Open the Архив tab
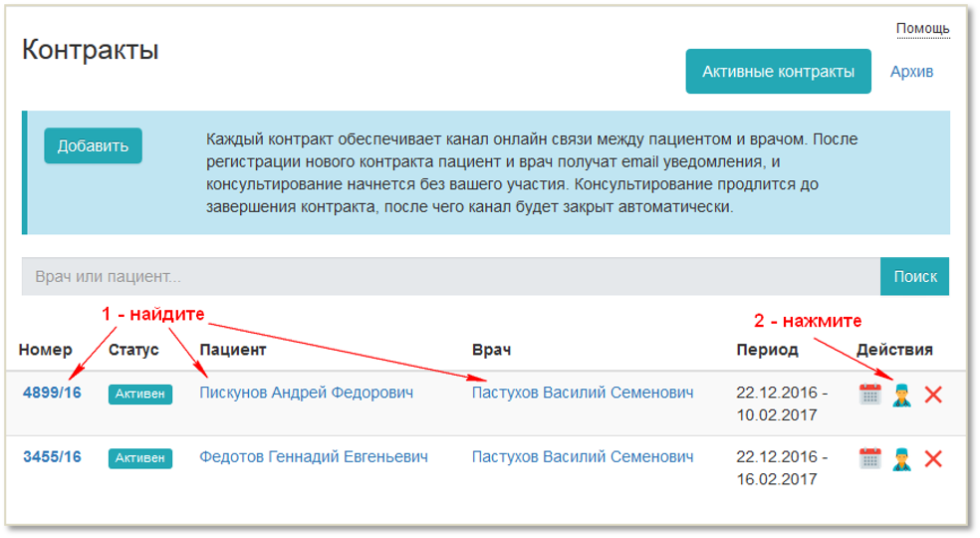This screenshot has height=538, width=980. tap(911, 72)
